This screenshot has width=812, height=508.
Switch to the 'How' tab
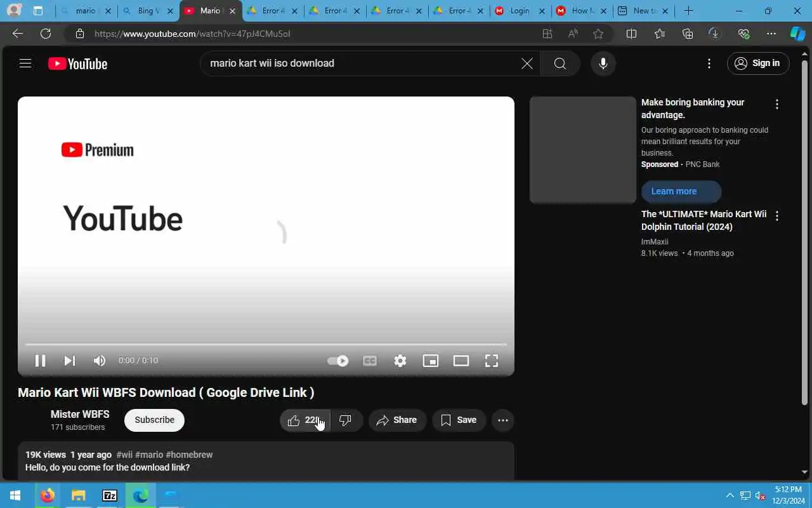582,11
